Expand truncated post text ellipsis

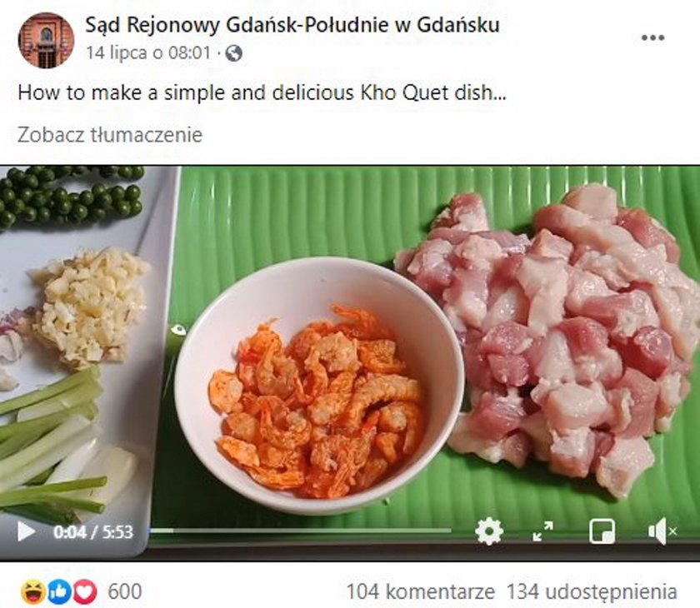tap(501, 93)
